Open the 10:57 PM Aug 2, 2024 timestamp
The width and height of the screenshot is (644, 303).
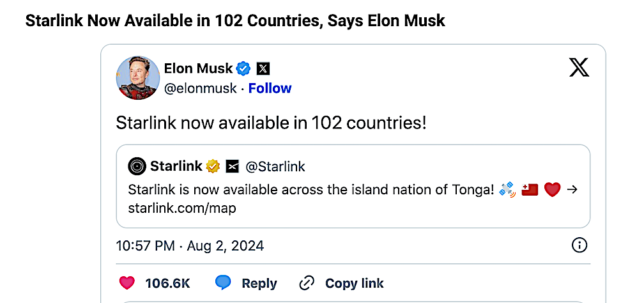tap(190, 246)
